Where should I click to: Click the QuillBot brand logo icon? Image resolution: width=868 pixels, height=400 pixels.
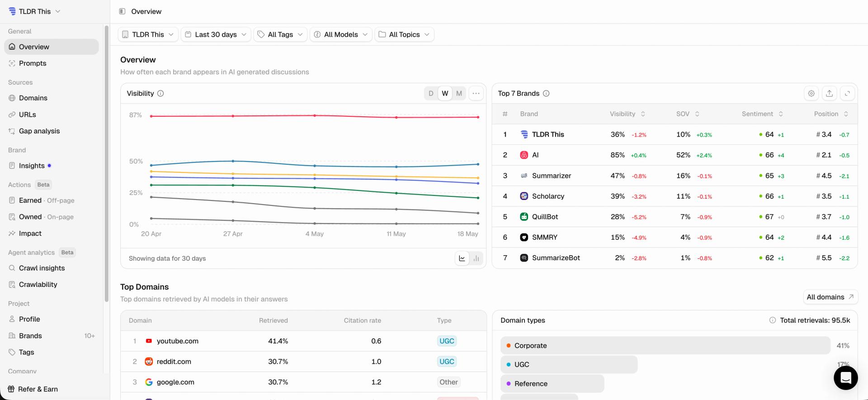tap(524, 217)
